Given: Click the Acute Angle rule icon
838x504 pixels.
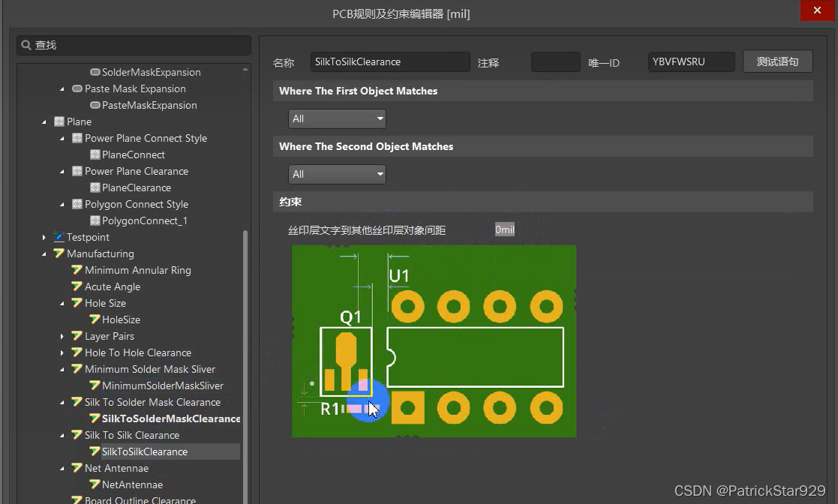Looking at the screenshot, I should (77, 286).
